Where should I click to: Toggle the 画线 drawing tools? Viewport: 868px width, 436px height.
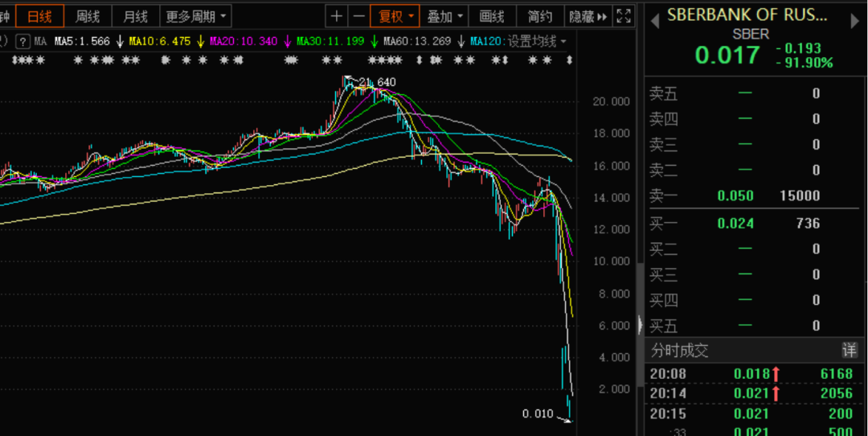click(x=492, y=16)
